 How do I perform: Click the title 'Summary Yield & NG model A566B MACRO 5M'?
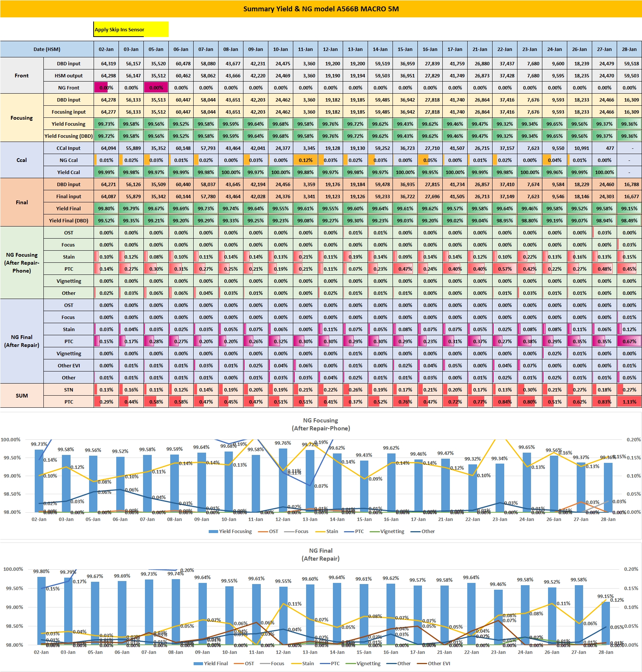click(321, 9)
